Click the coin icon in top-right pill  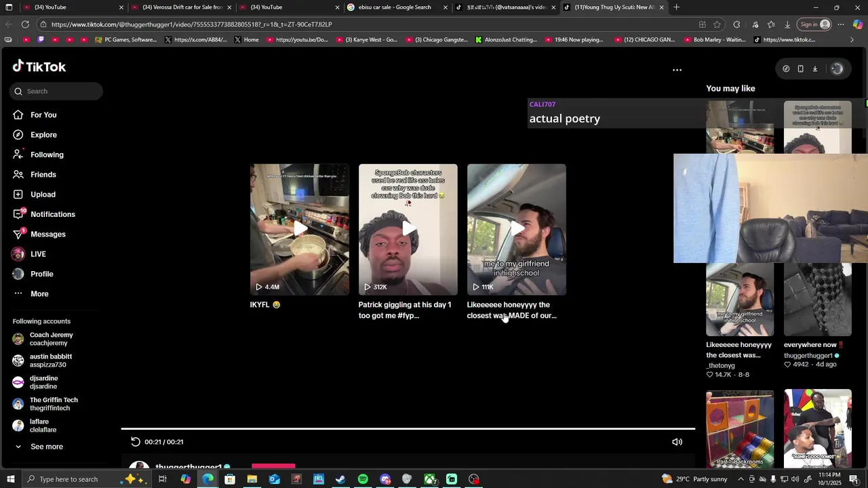[x=786, y=68]
